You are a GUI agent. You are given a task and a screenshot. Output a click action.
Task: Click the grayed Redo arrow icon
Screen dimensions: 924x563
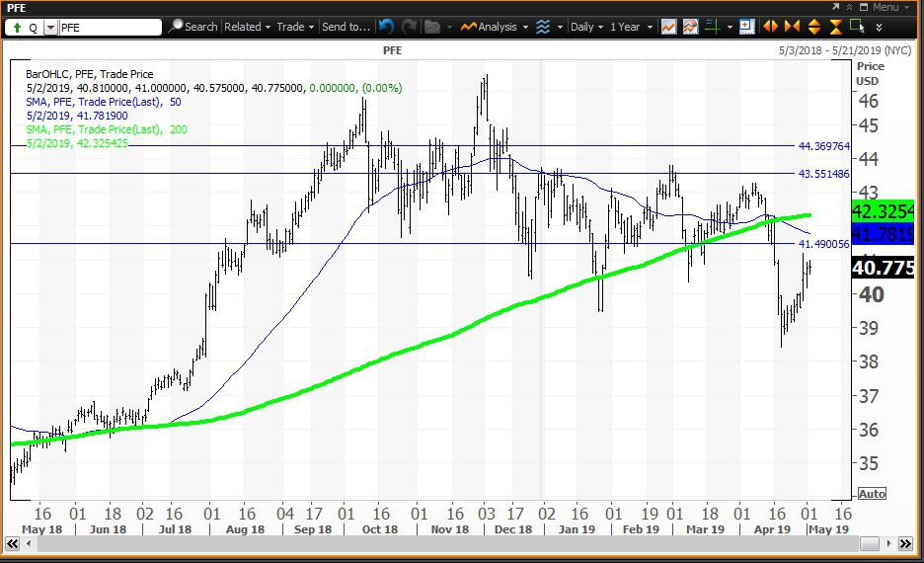[409, 27]
